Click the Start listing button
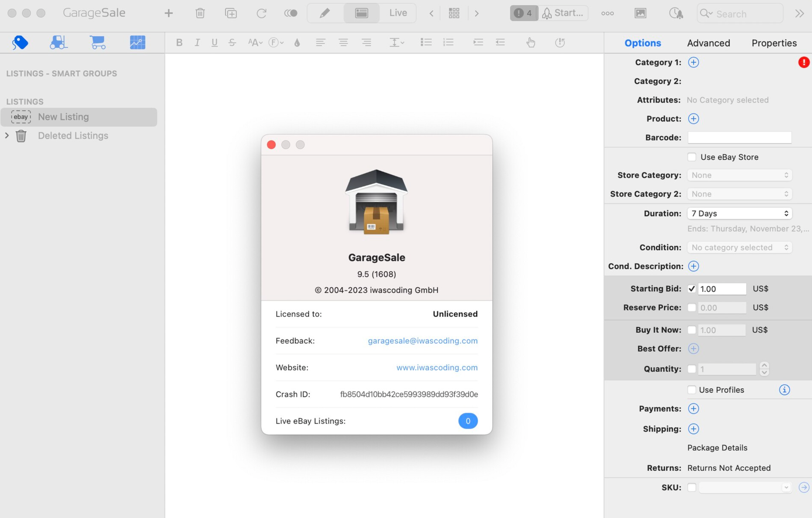Image resolution: width=812 pixels, height=518 pixels. pyautogui.click(x=563, y=13)
